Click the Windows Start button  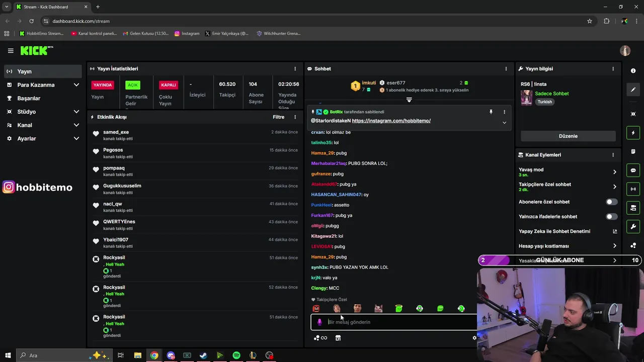pyautogui.click(x=8, y=355)
